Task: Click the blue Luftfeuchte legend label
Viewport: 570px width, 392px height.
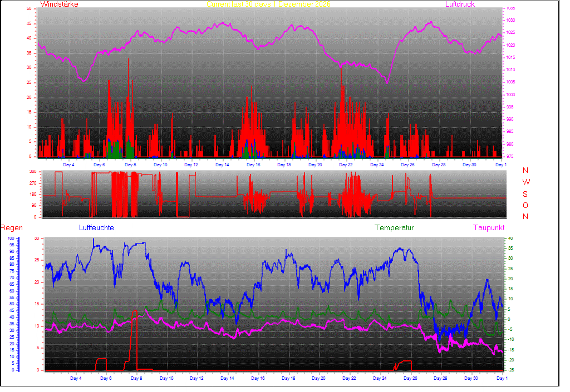Action: tap(96, 228)
